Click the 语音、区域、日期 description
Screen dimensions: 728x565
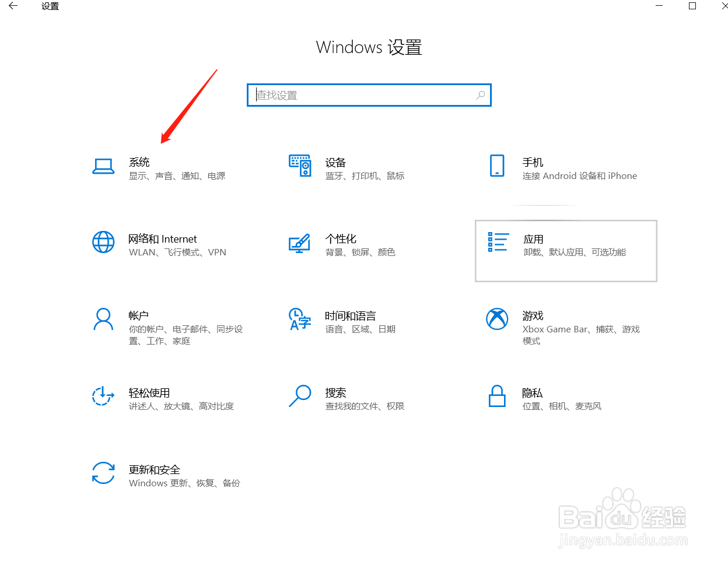[360, 329]
